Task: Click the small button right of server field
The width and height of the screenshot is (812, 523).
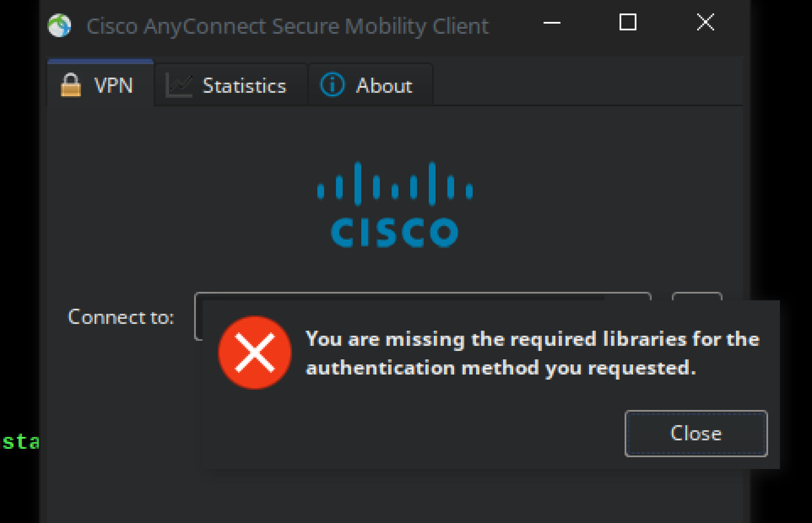Action: pos(697,296)
